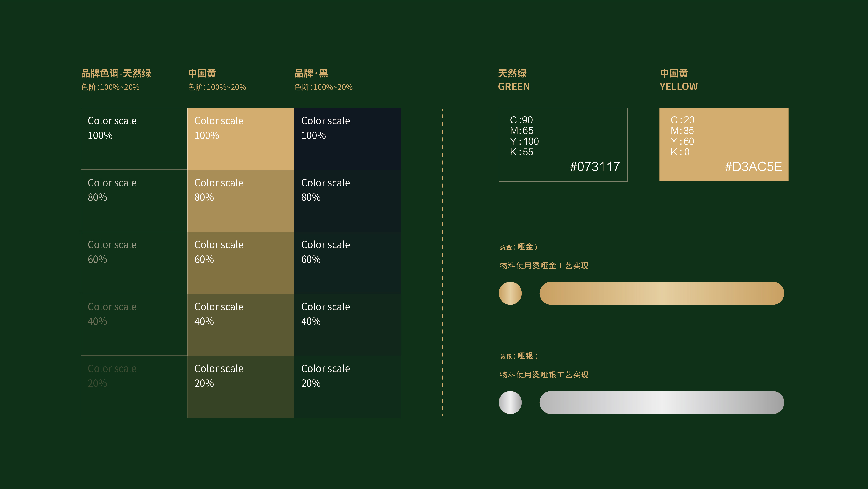Pick the China yellow 60% swatch
Image resolution: width=868 pixels, height=489 pixels.
[x=241, y=263]
